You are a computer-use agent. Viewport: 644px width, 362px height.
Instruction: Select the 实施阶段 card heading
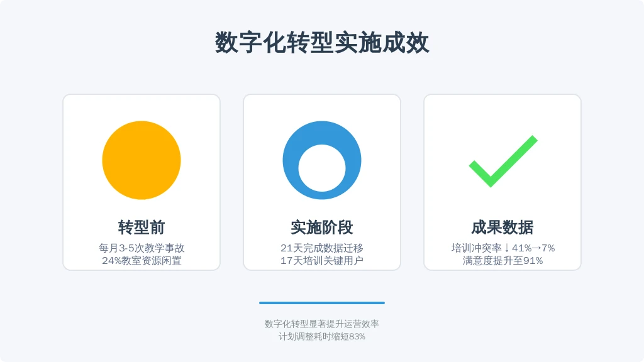(322, 228)
